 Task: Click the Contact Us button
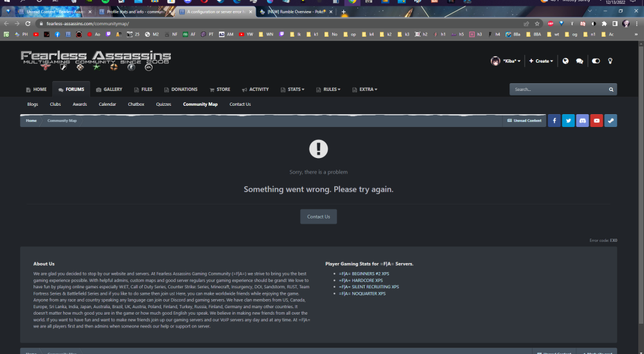point(318,217)
